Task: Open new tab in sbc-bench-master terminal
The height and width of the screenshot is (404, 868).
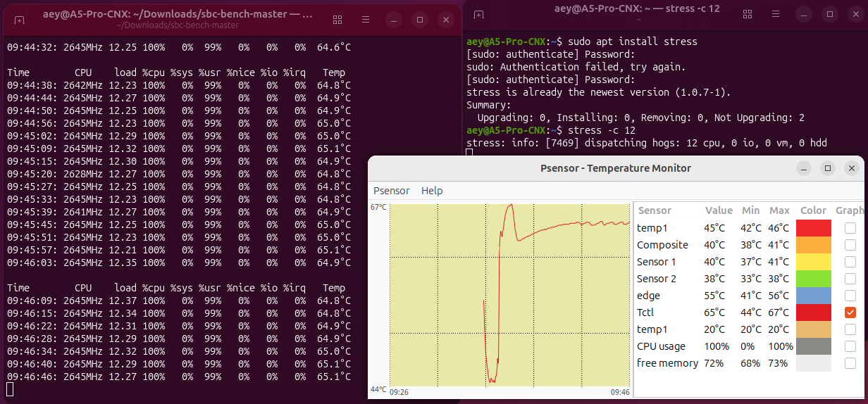Action: (20, 20)
